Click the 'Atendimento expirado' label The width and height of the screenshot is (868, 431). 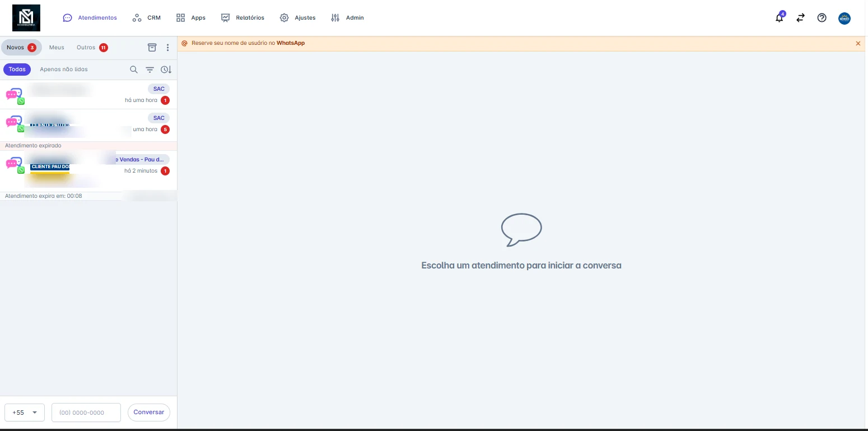[x=33, y=146]
